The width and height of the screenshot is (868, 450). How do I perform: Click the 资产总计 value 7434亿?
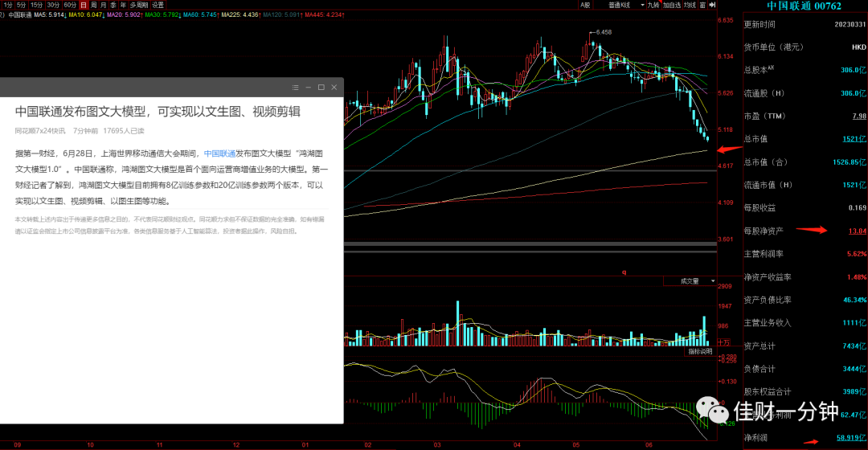tap(854, 346)
